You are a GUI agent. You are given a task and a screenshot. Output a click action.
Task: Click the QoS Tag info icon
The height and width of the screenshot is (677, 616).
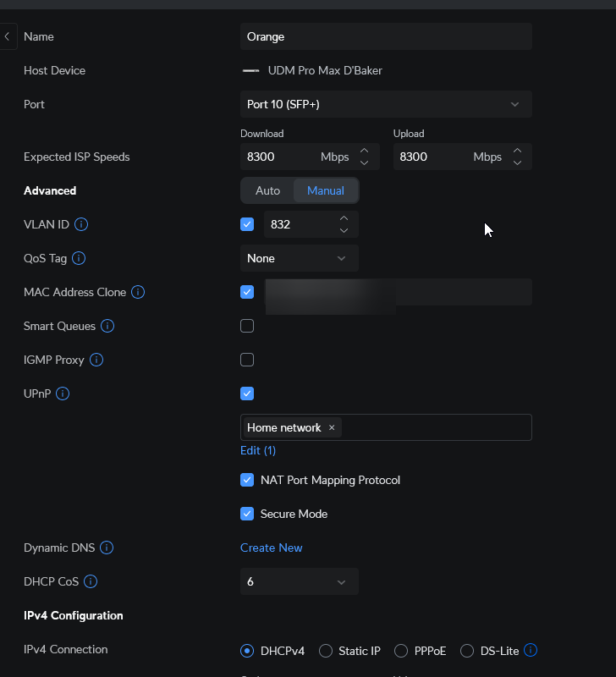click(x=79, y=258)
